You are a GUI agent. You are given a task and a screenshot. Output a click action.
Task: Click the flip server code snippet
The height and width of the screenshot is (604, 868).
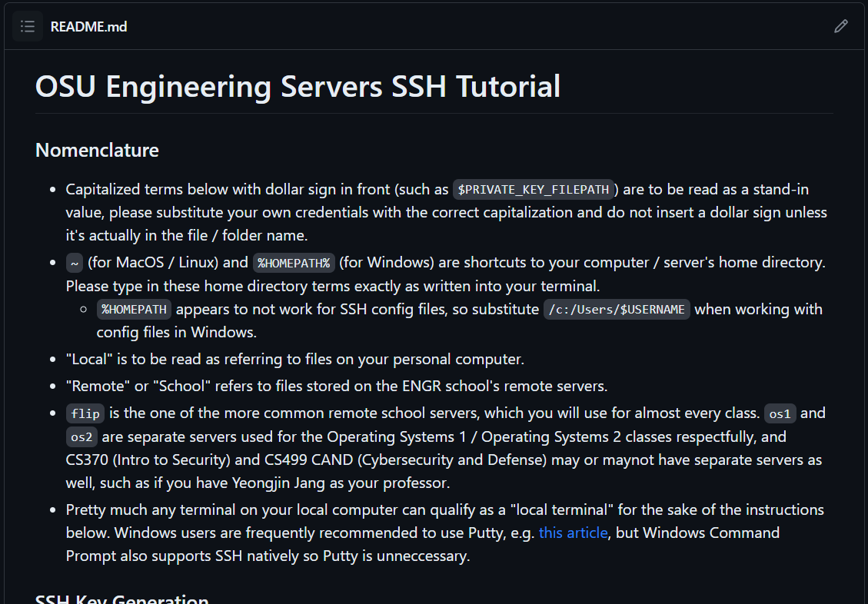click(85, 413)
